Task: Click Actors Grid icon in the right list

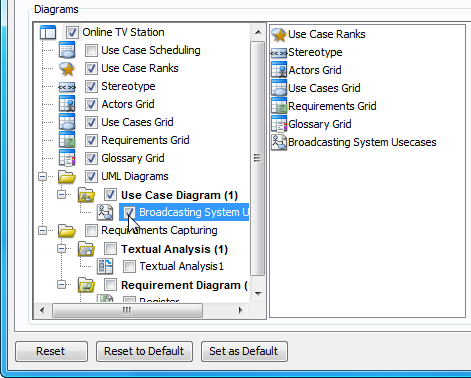Action: point(279,70)
